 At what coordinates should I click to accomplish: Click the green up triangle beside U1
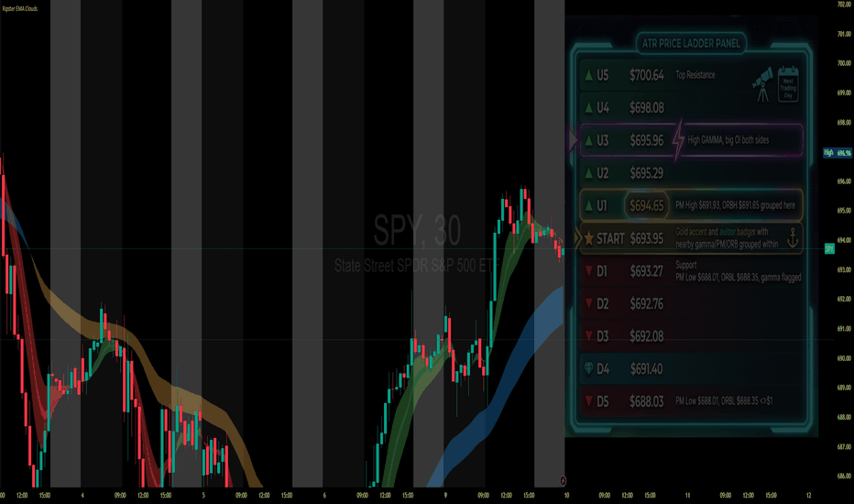point(589,205)
